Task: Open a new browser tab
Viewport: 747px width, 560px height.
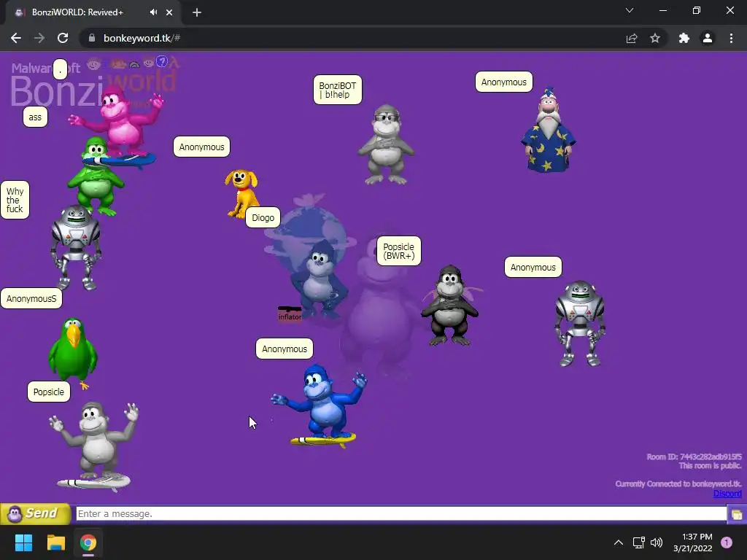Action: [197, 12]
